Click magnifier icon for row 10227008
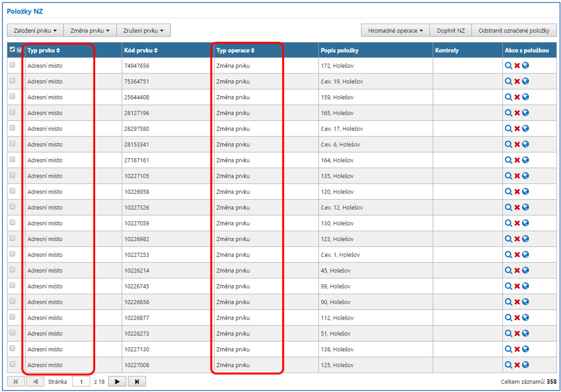Image resolution: width=561 pixels, height=392 pixels. point(509,365)
